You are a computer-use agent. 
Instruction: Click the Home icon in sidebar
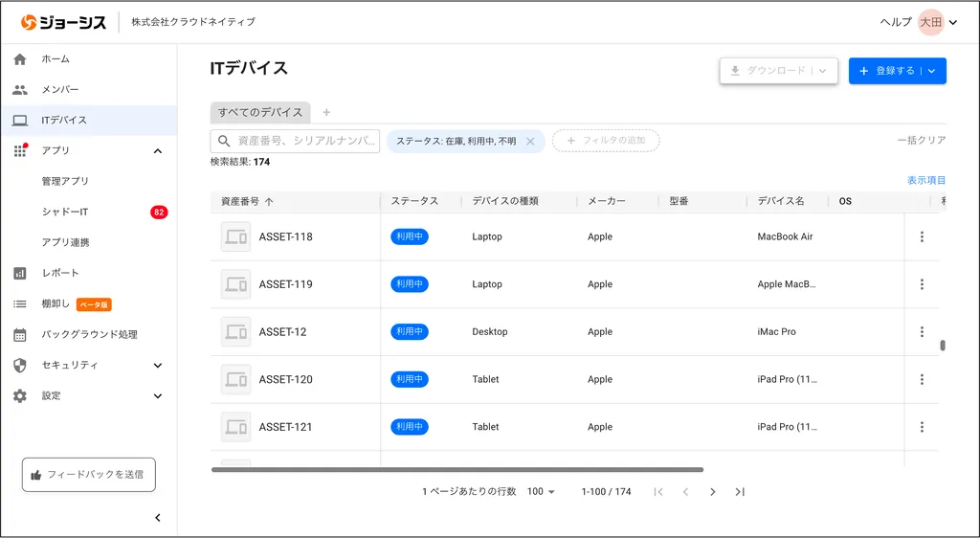(20, 59)
